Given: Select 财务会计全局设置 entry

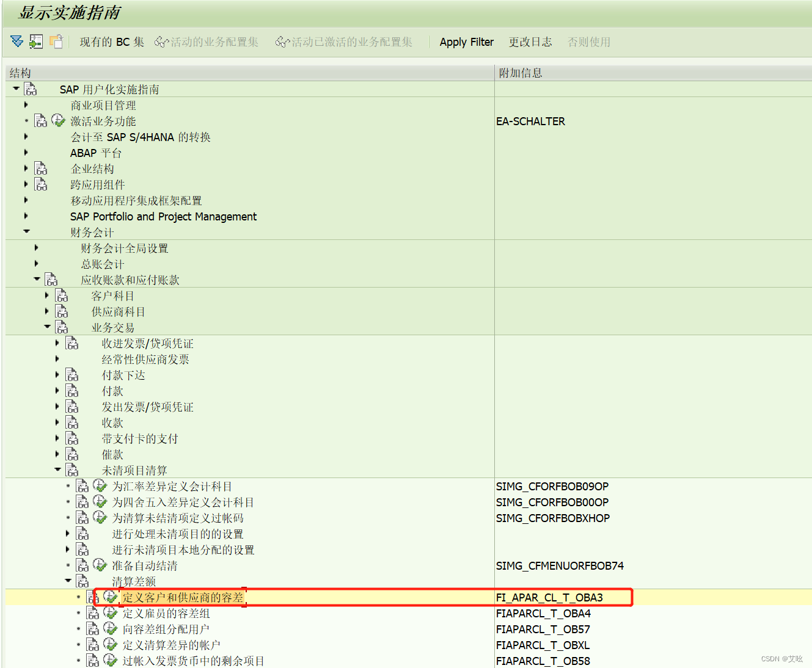Looking at the screenshot, I should tap(124, 248).
